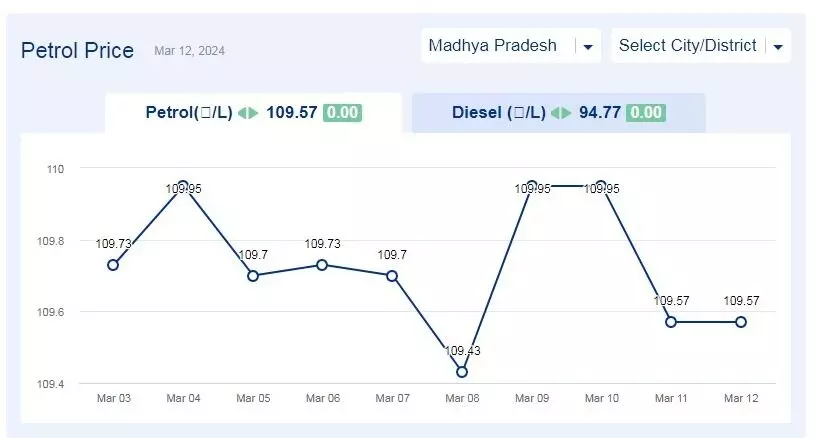Image resolution: width=818 pixels, height=438 pixels.
Task: Click the Mar 06 data point at 109.73
Action: point(322,265)
